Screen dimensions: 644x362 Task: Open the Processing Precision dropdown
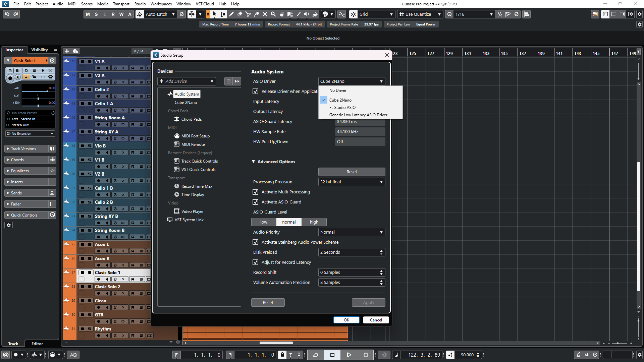pos(352,182)
